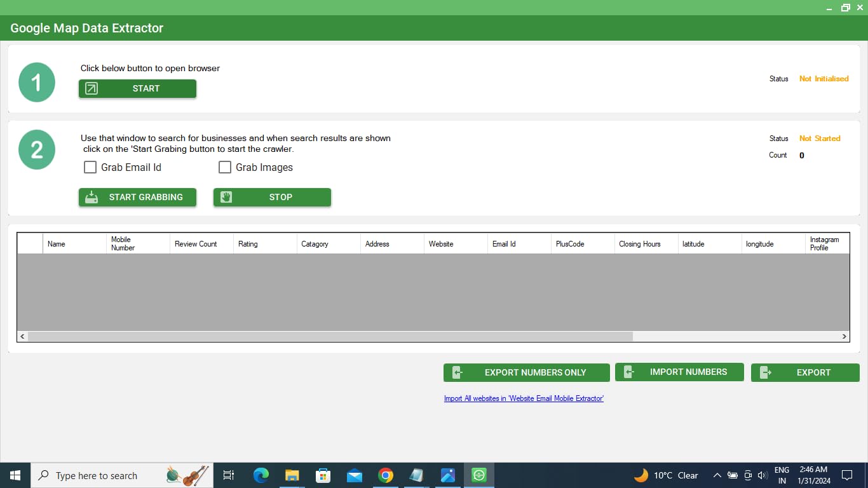Viewport: 868px width, 488px height.
Task: Click the STOP button
Action: point(272,197)
